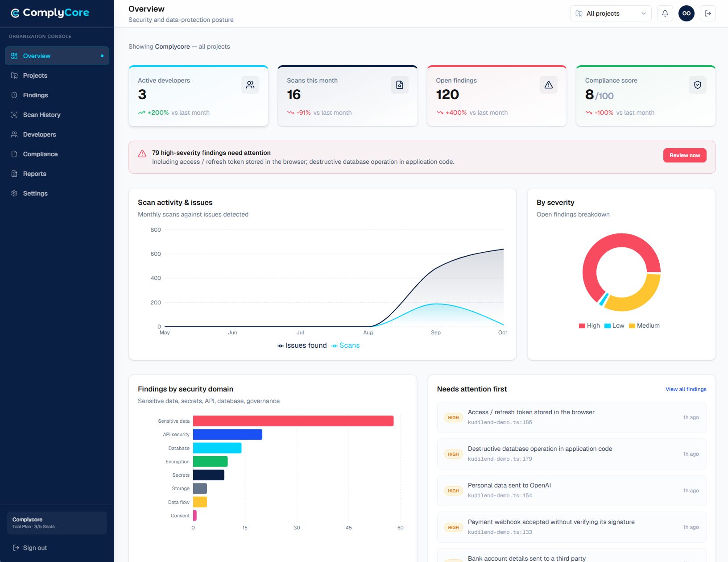Click the alert triangle in high-severity banner

click(142, 154)
